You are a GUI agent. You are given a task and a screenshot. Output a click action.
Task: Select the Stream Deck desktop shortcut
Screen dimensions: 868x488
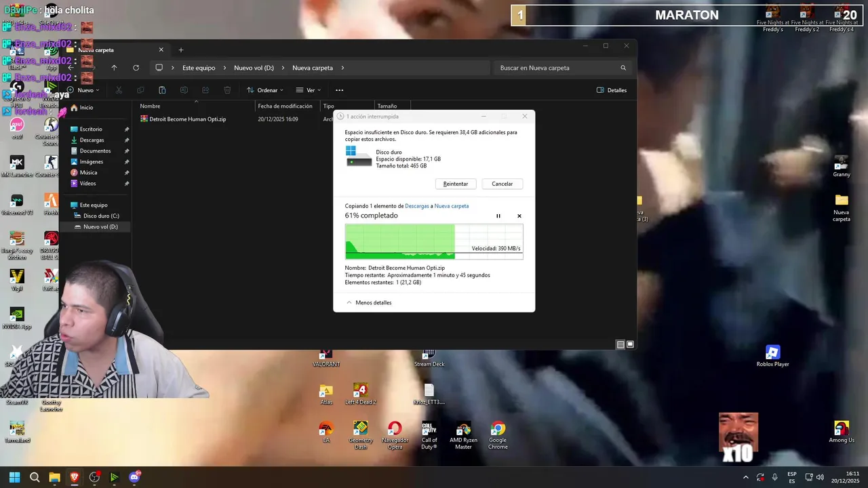click(x=429, y=358)
